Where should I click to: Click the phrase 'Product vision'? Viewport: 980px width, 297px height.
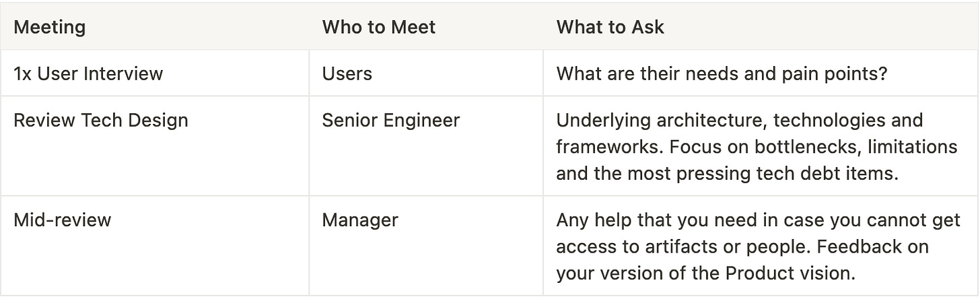[791, 273]
